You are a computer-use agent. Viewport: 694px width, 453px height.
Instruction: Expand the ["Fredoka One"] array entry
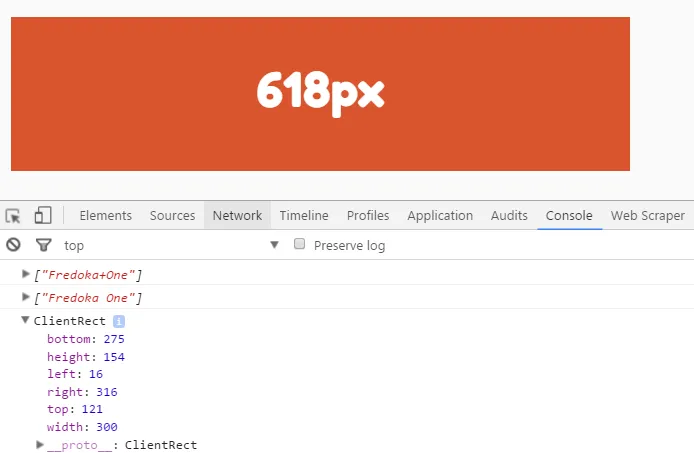[x=26, y=297]
